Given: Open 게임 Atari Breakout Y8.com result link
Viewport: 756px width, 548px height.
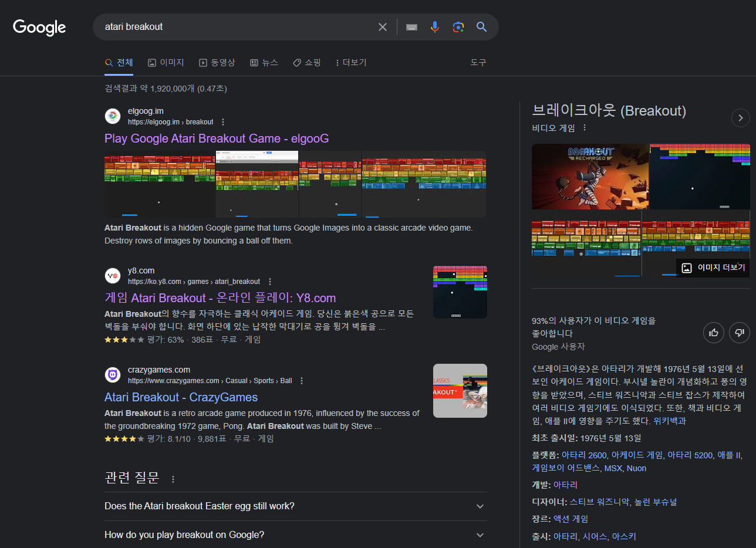Looking at the screenshot, I should coord(220,298).
